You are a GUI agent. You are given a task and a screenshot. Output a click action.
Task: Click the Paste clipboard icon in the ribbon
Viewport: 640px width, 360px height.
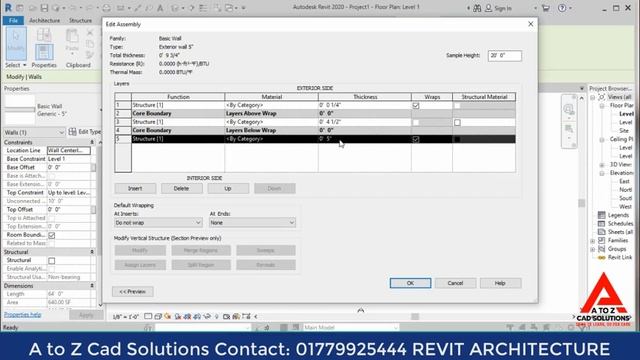(72, 37)
